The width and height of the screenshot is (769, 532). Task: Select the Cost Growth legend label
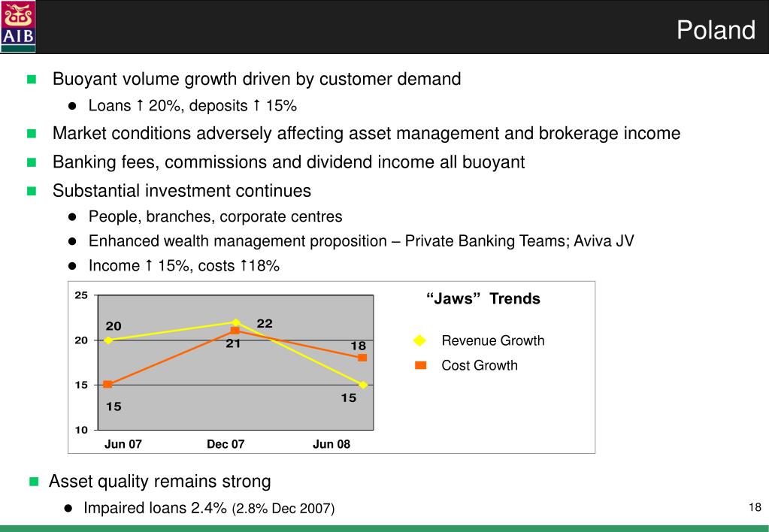pos(480,365)
